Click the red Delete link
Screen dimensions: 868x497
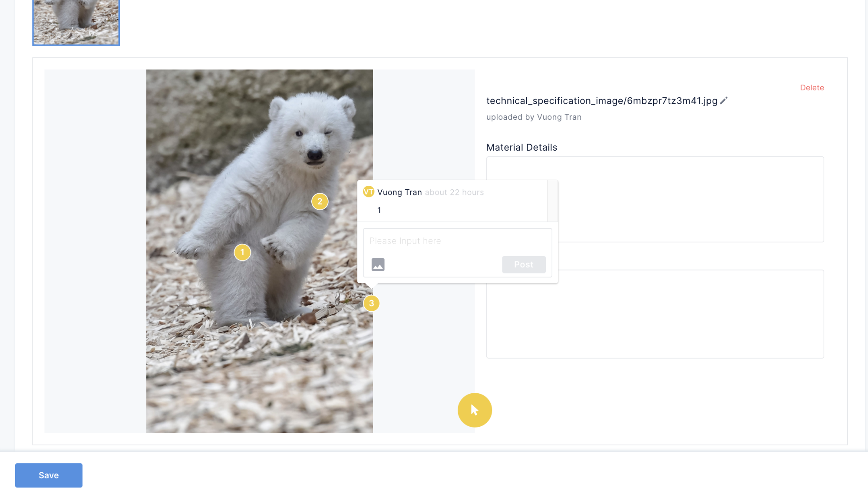coord(812,88)
